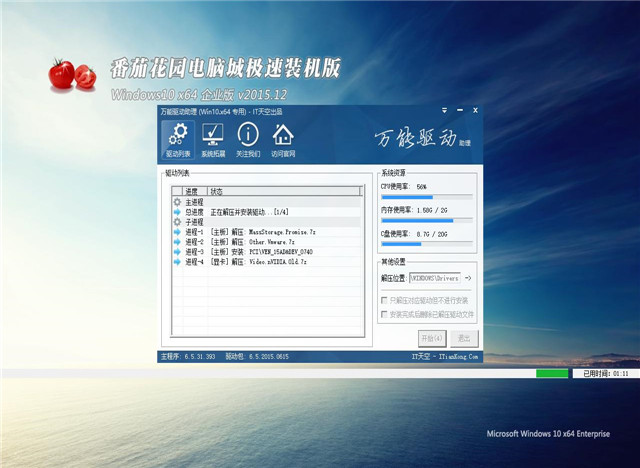
Task: Open the title bar dropdown menu arrow
Action: (444, 111)
